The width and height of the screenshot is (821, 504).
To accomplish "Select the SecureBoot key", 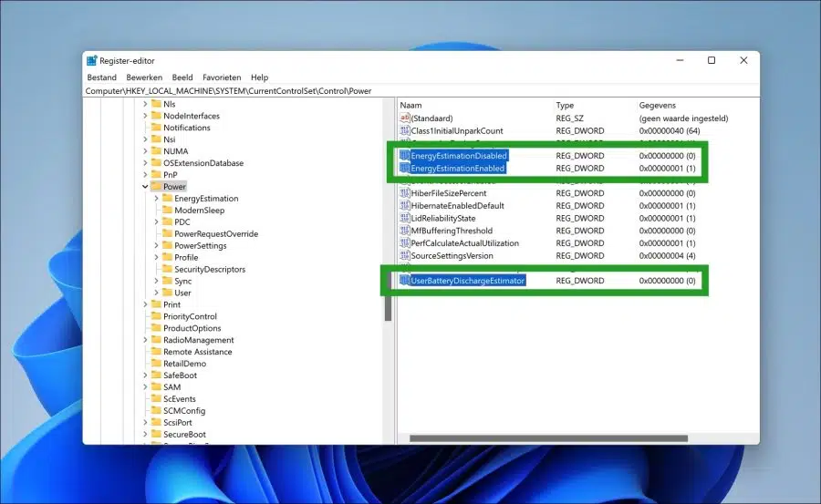I will [x=184, y=435].
